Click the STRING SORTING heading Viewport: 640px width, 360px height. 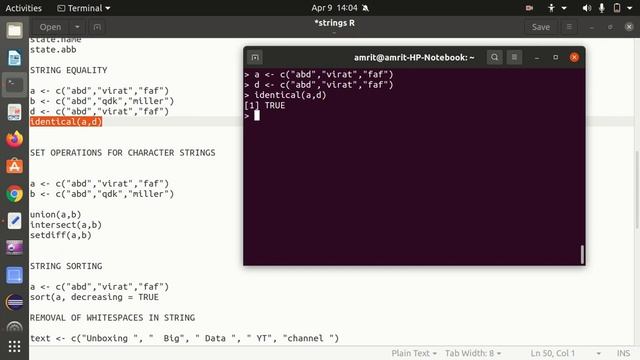pos(66,266)
